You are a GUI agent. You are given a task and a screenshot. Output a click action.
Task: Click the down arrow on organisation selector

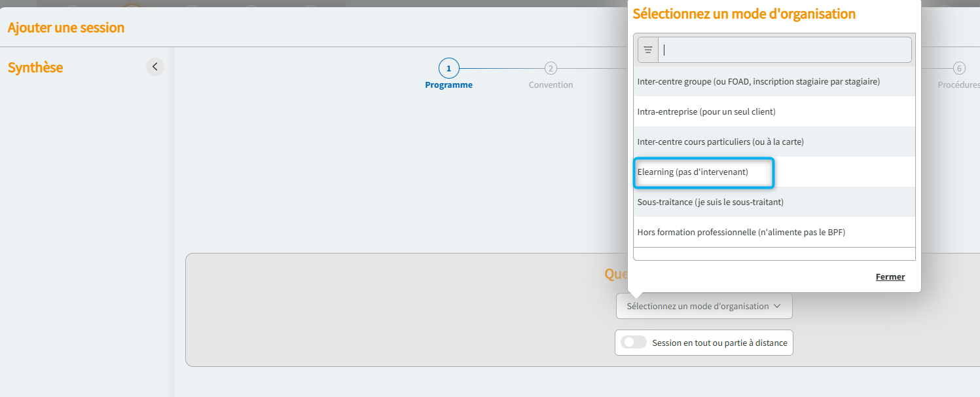tap(777, 306)
